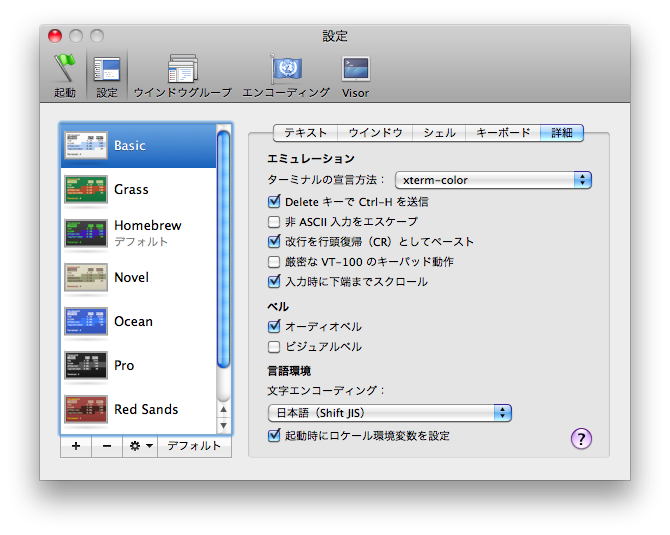Switch to the テキスト tab
The image size is (670, 535).
tap(305, 133)
